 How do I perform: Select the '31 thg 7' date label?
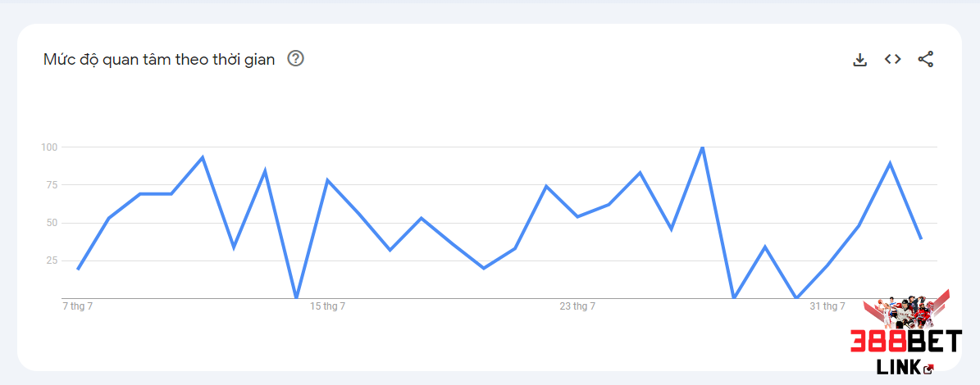click(827, 306)
